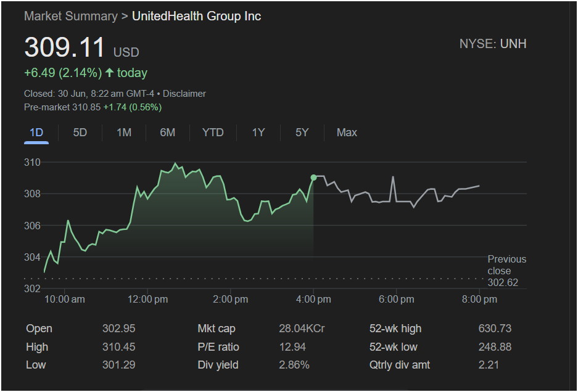578x392 pixels.
Task: Click the Mkt cap value 28.04KCr
Action: click(x=302, y=329)
